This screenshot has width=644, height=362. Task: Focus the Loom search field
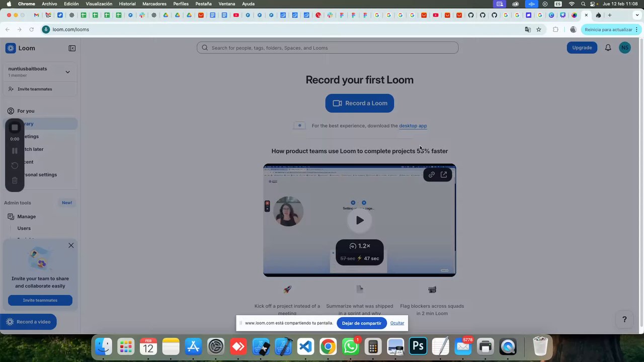pyautogui.click(x=328, y=48)
